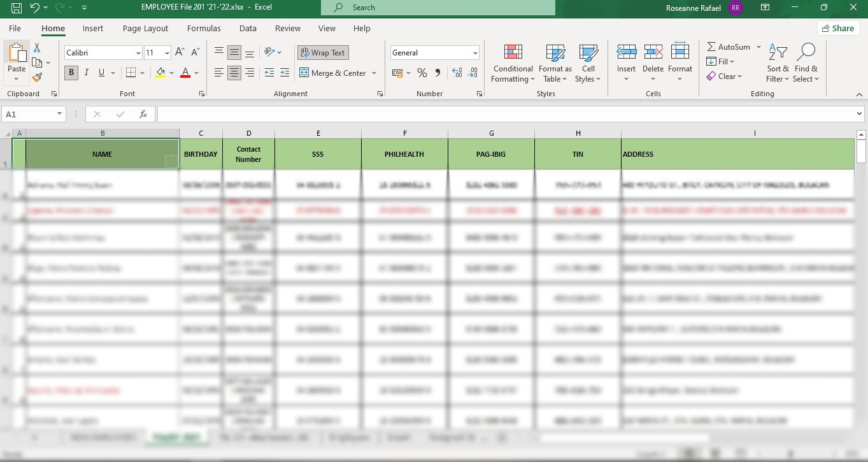This screenshot has height=462, width=868.
Task: Toggle Wrap Text
Action: coord(323,53)
